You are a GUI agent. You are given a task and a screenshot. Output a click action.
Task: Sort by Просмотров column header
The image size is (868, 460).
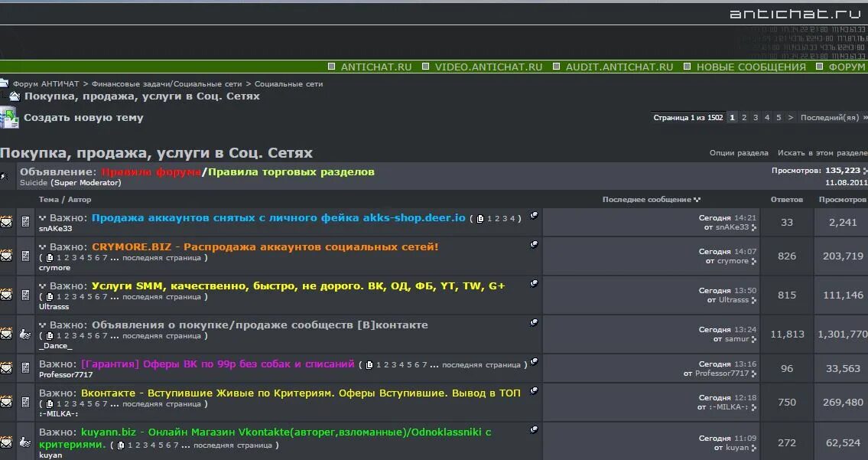point(842,200)
